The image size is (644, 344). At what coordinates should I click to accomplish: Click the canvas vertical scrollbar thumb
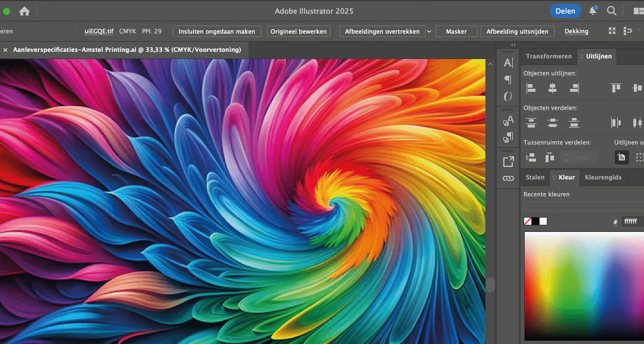point(490,284)
